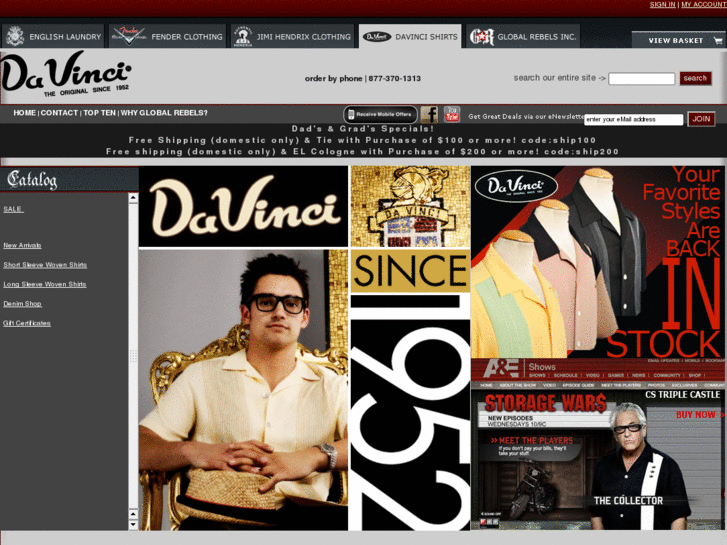The image size is (727, 545).
Task: Open the Contact menu link
Action: tap(59, 113)
